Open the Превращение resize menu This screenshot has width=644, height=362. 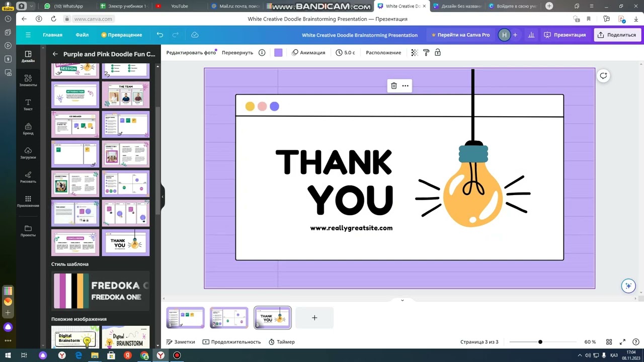click(122, 35)
